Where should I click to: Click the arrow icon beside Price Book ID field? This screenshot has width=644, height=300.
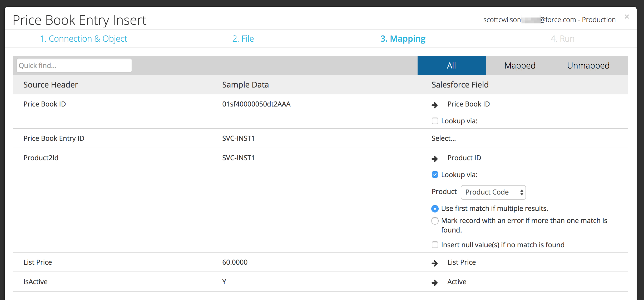click(x=435, y=105)
